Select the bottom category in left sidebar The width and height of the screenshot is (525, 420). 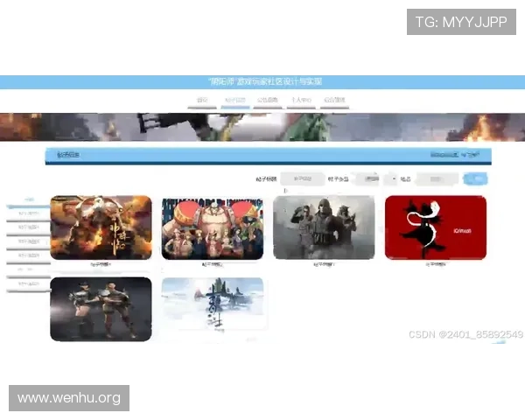pos(29,284)
